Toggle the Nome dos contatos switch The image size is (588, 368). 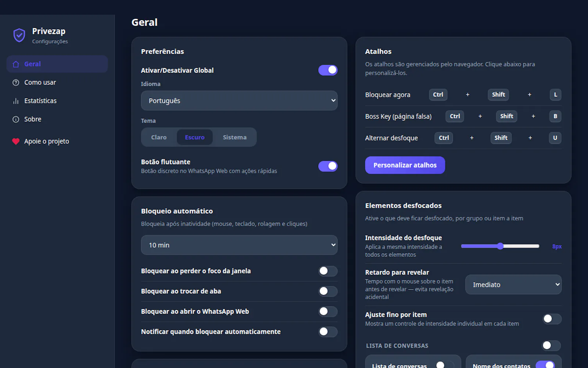click(x=545, y=365)
